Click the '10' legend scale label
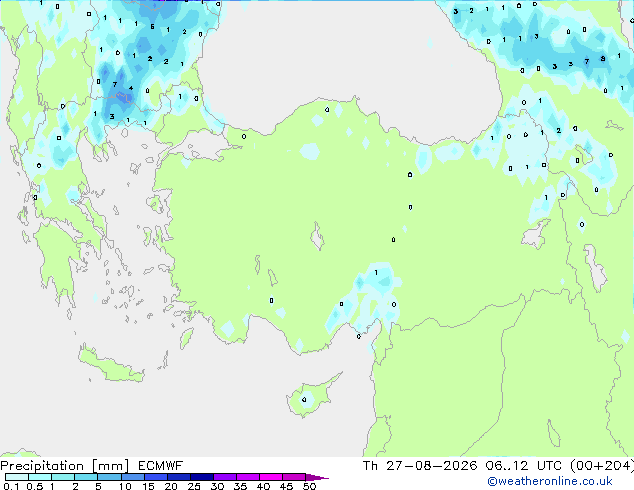The width and height of the screenshot is (634, 490). point(125,486)
